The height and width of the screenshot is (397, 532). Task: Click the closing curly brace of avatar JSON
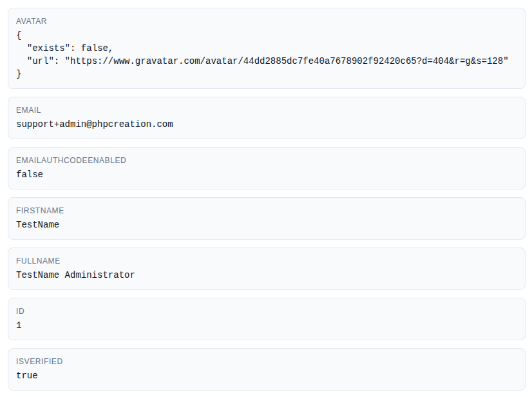click(x=19, y=73)
